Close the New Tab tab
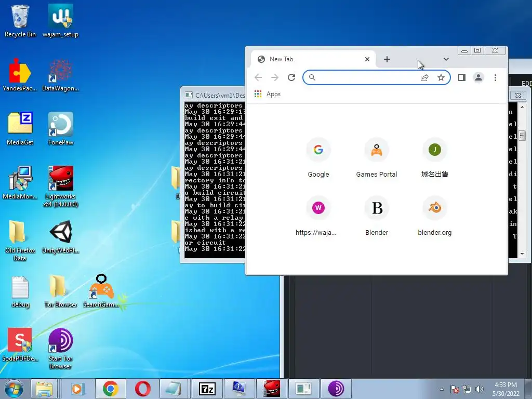Screen dimensions: 532x399 pyautogui.click(x=367, y=59)
